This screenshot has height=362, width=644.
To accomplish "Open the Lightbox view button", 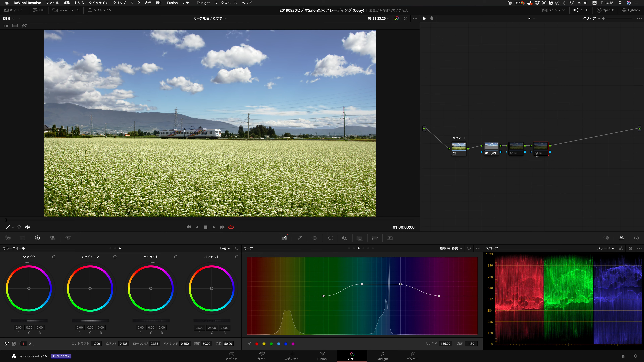I will [x=631, y=10].
